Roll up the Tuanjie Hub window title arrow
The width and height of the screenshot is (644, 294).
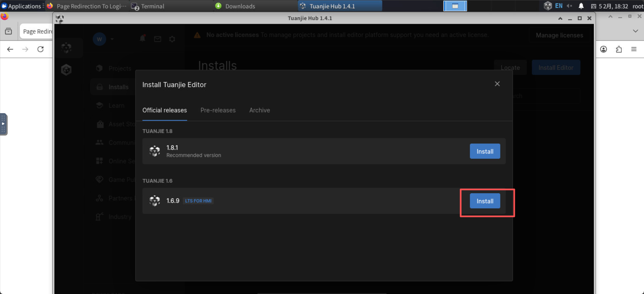(560, 19)
